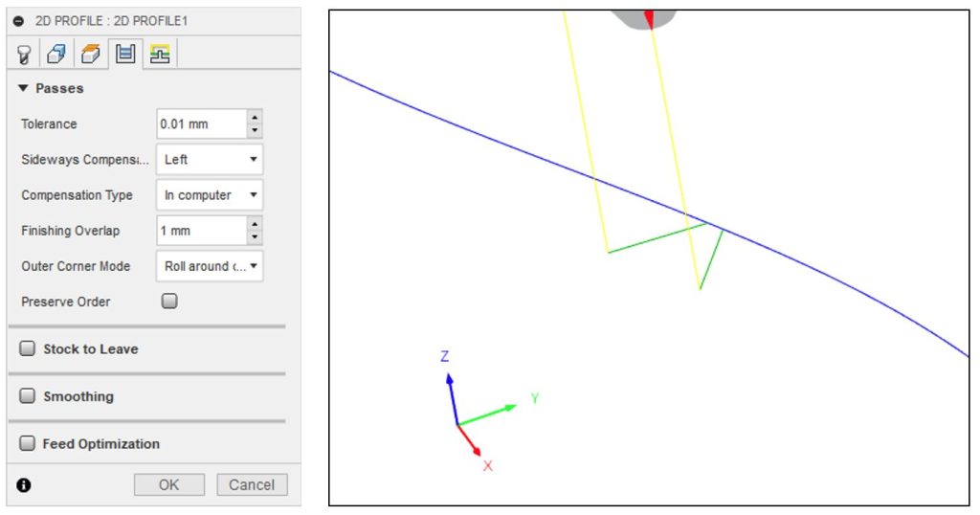Click the XYZ axis triad in viewport
980x515 pixels.
(459, 421)
